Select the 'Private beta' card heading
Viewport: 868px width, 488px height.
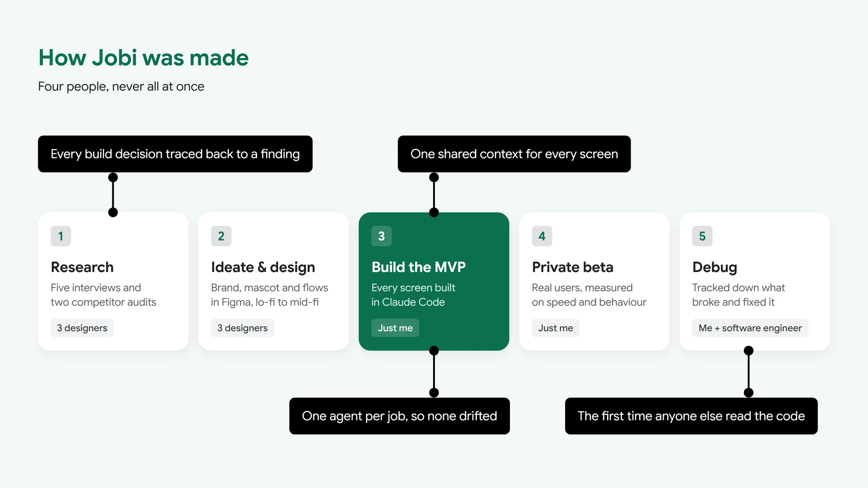tap(572, 267)
